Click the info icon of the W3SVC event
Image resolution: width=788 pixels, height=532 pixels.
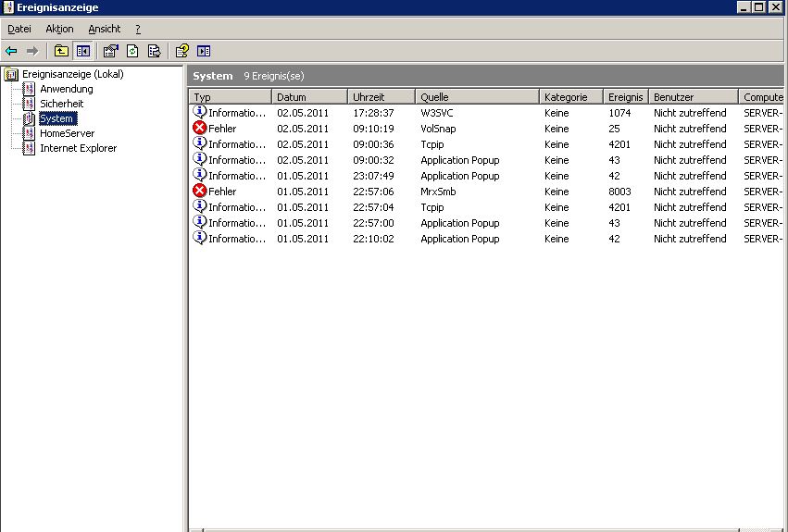click(x=199, y=113)
